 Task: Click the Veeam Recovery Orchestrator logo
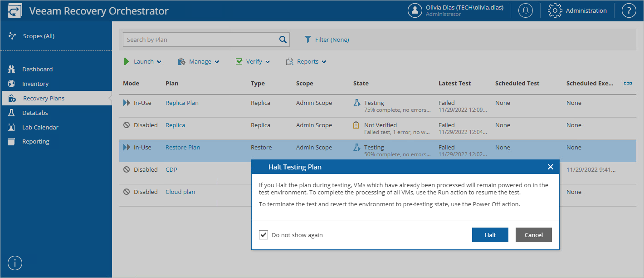click(x=15, y=11)
